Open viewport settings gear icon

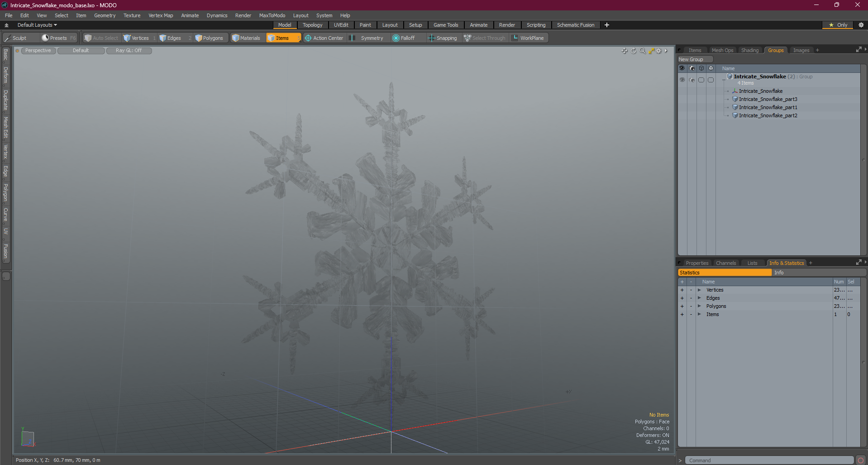[659, 51]
